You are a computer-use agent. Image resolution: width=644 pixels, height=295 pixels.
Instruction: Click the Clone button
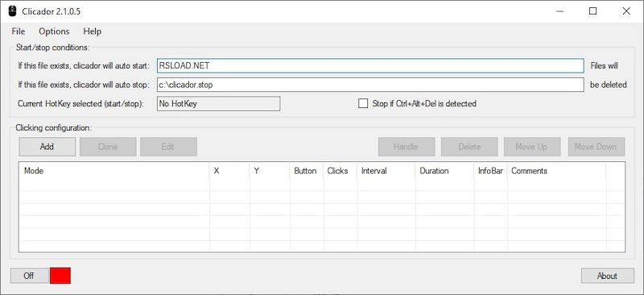(x=108, y=147)
